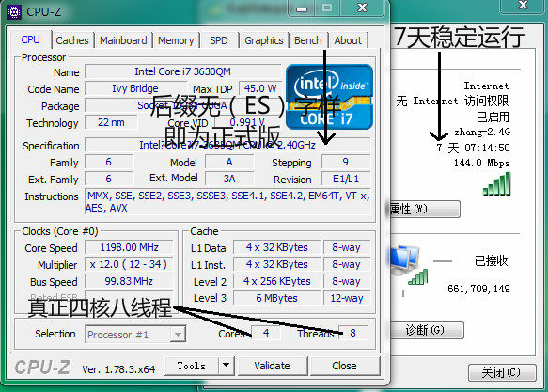548x392 pixels.
Task: Click the Technology value 22 nm
Action: point(111,122)
